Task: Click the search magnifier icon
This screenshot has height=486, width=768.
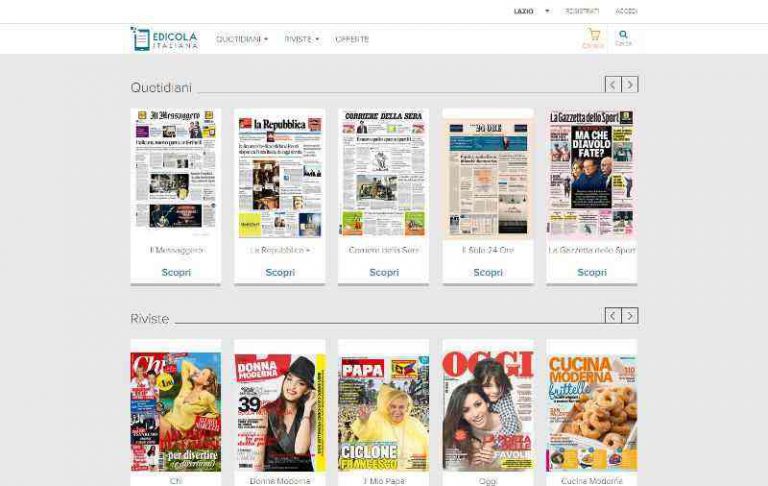Action: (x=623, y=34)
